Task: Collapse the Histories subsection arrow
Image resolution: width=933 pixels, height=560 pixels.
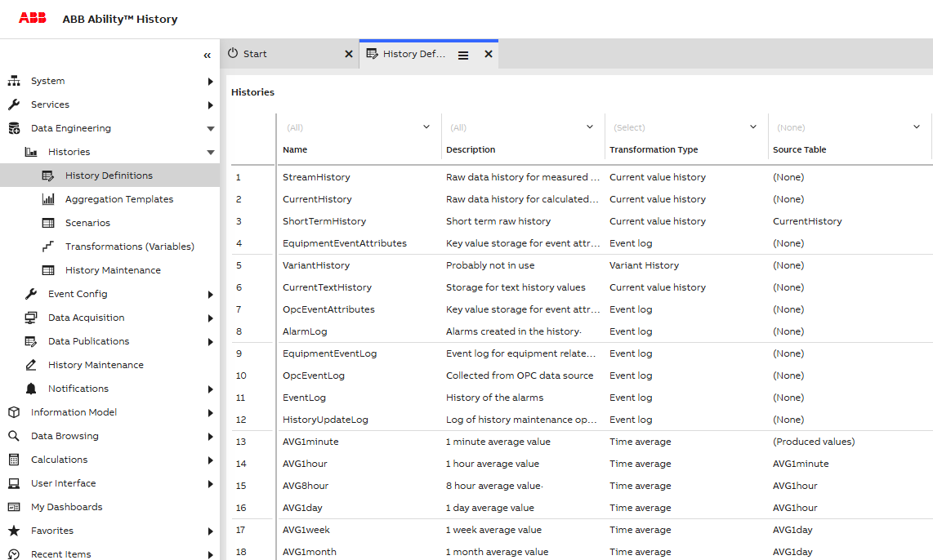Action: [210, 152]
